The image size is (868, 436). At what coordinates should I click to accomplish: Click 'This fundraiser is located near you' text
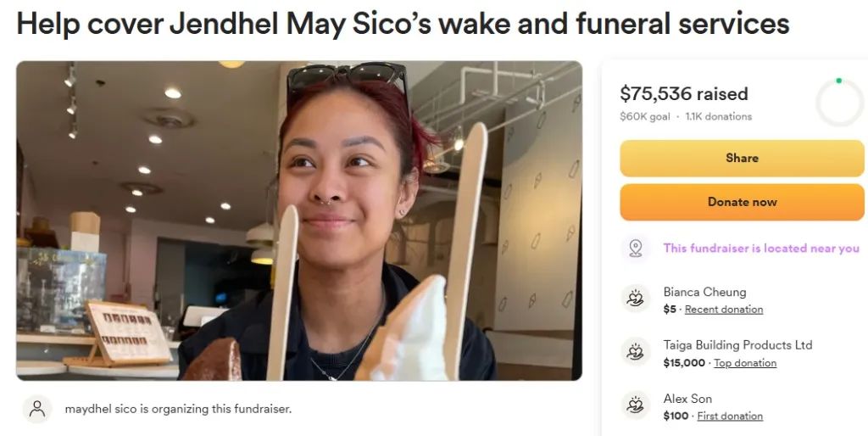pos(761,249)
